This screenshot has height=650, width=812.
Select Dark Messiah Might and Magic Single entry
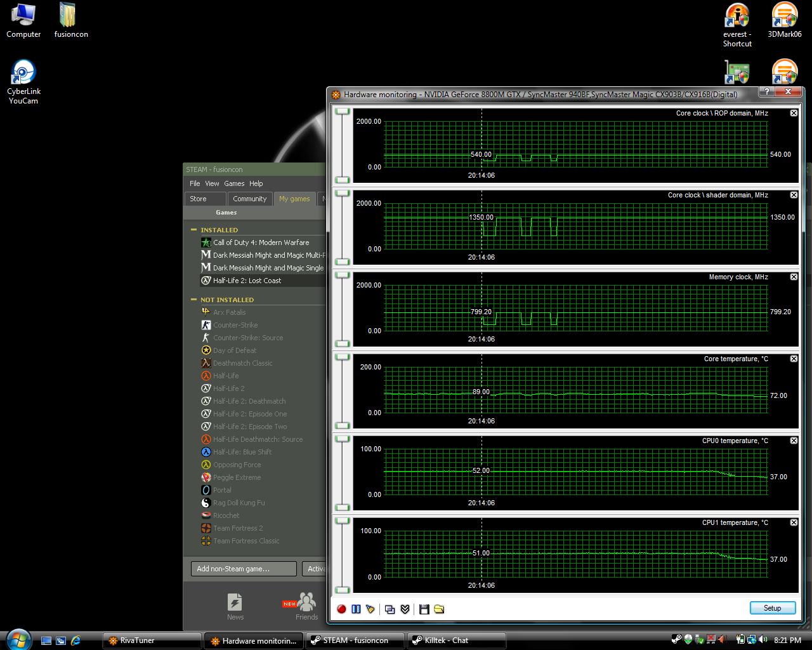click(x=261, y=268)
